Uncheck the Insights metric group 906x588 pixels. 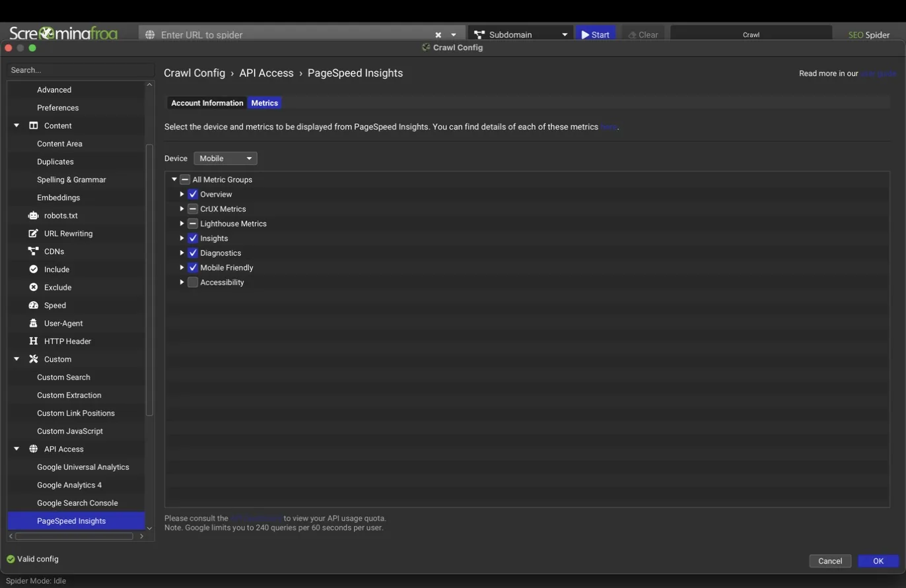click(193, 238)
